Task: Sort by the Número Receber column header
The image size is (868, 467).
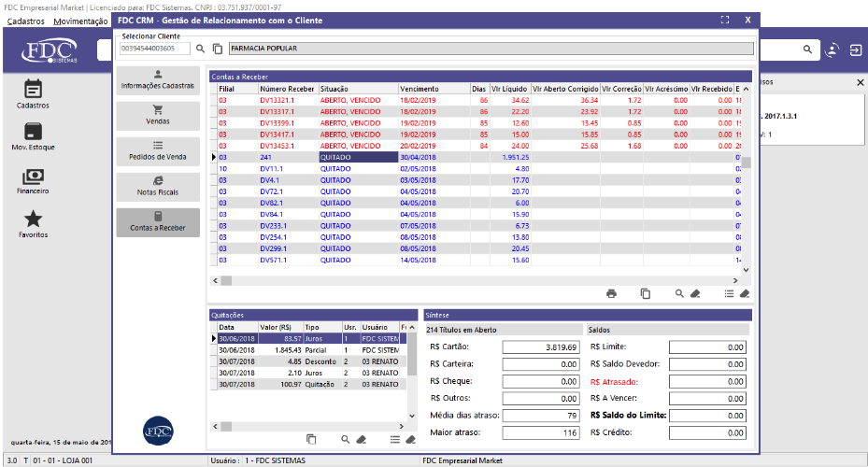Action: pyautogui.click(x=288, y=89)
